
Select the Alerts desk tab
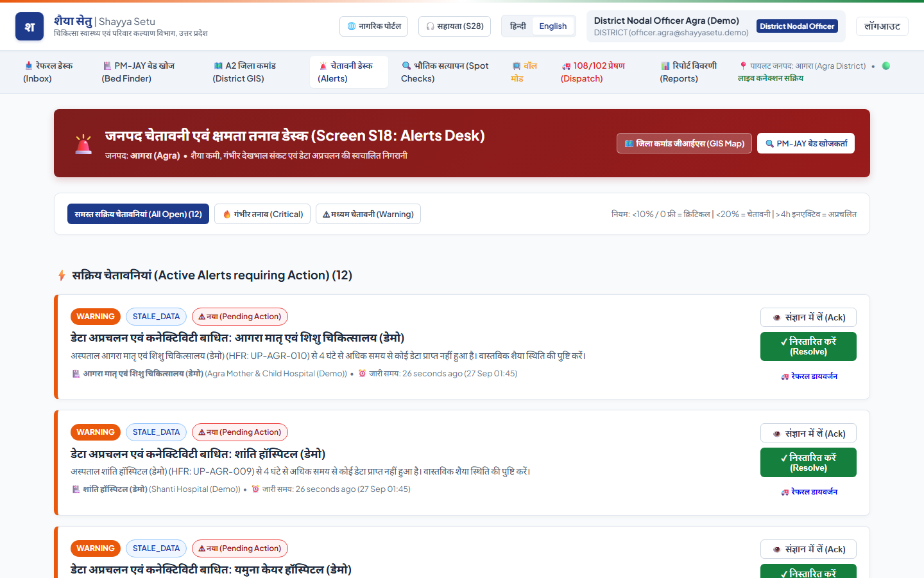[349, 72]
